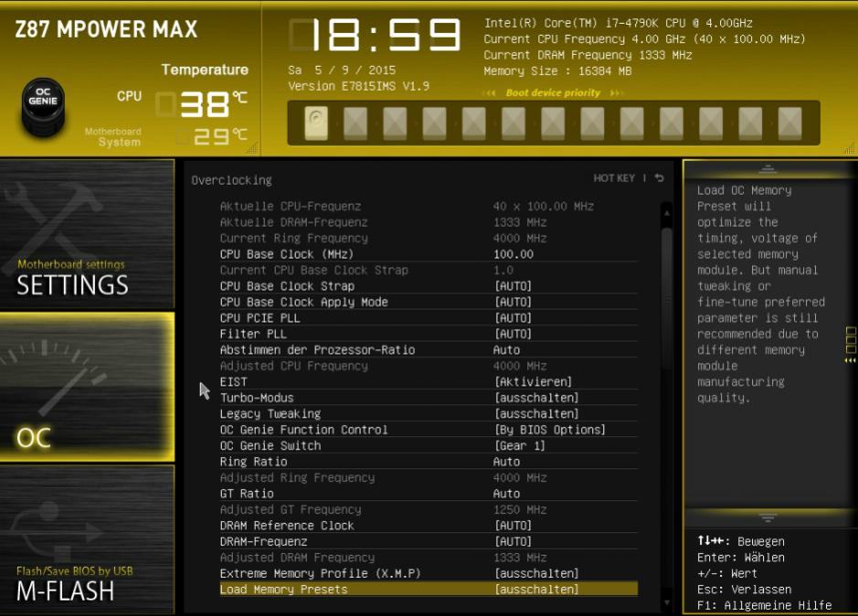Open the SETTINGS motherboard section
858x616 pixels.
point(87,234)
